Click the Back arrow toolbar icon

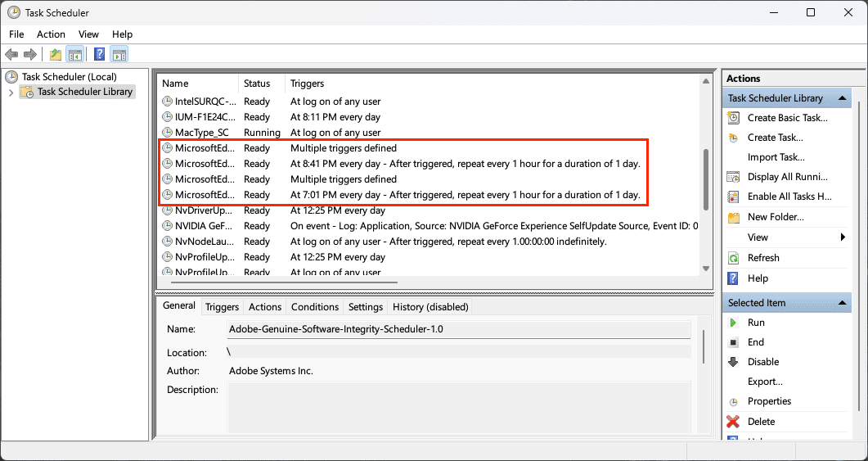click(11, 54)
